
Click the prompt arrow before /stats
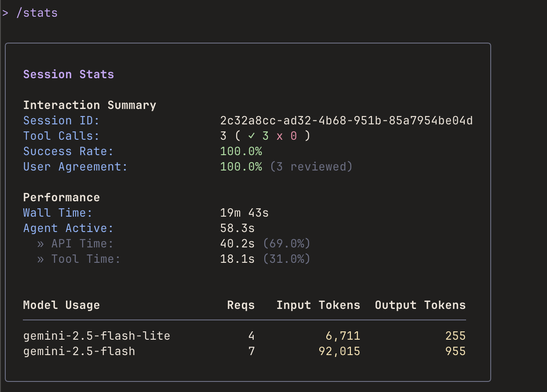tap(5, 13)
